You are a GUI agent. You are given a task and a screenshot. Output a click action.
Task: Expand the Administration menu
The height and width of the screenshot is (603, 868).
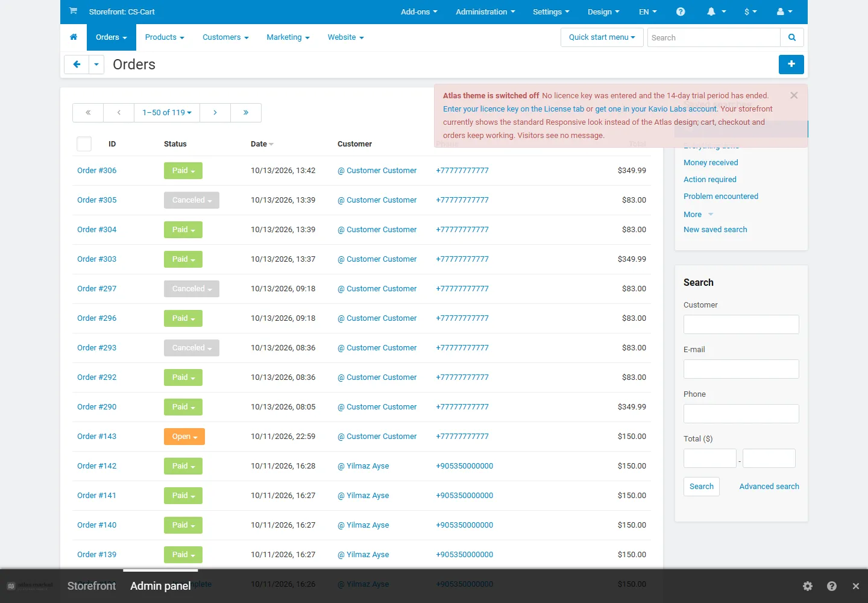(x=485, y=11)
